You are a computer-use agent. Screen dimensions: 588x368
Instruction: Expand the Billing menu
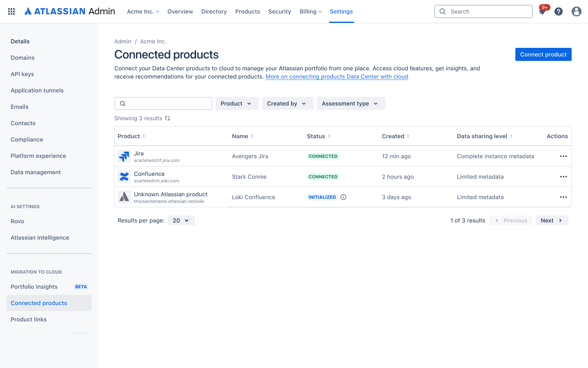click(311, 11)
